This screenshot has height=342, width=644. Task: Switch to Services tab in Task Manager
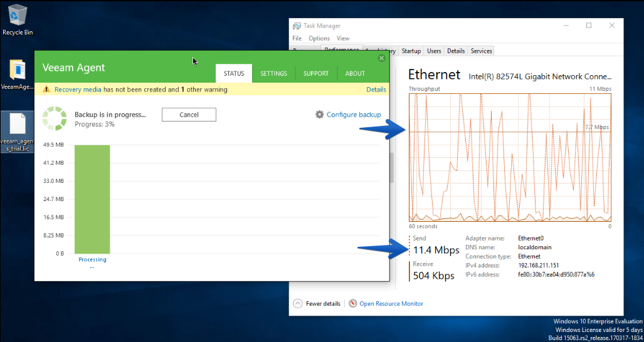coord(481,51)
